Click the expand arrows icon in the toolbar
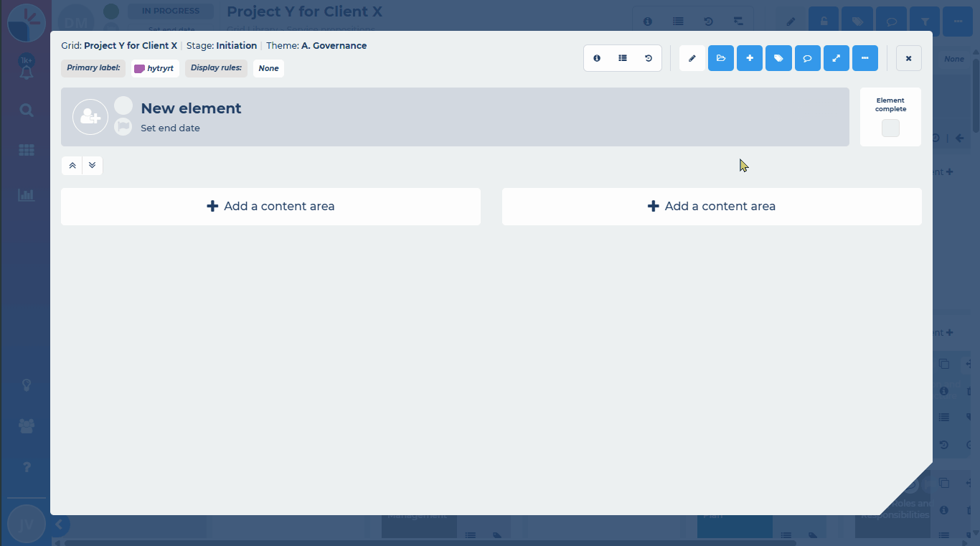This screenshot has height=546, width=980. (x=836, y=58)
